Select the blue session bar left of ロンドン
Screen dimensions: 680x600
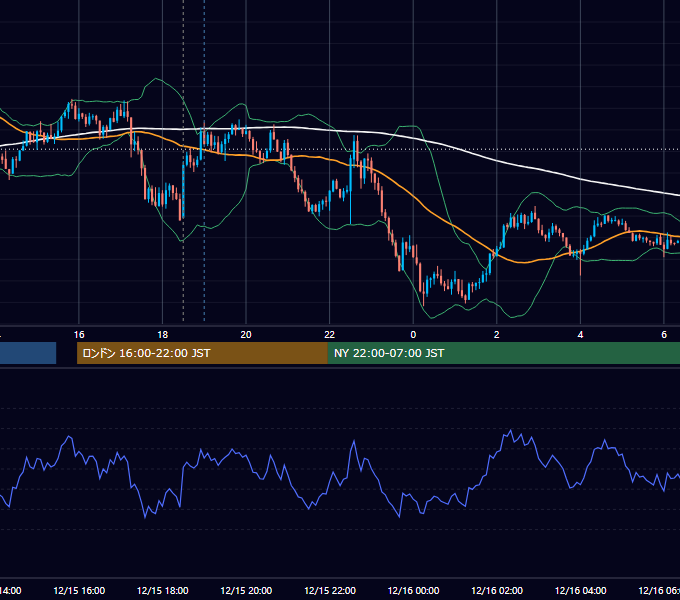(x=28, y=353)
